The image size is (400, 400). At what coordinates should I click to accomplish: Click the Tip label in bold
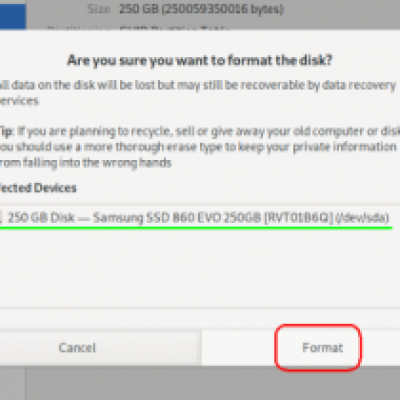[x=7, y=131]
